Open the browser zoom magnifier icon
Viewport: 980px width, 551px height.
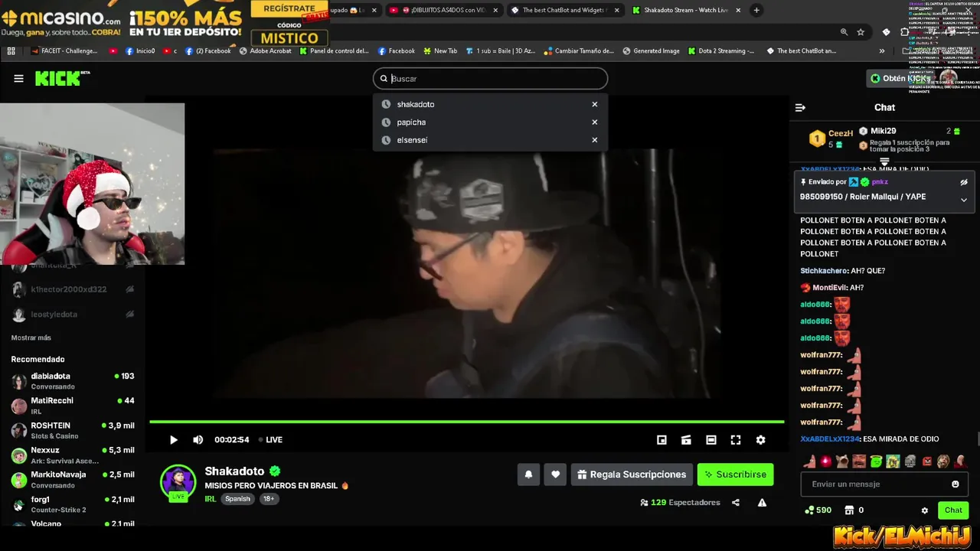click(x=844, y=32)
